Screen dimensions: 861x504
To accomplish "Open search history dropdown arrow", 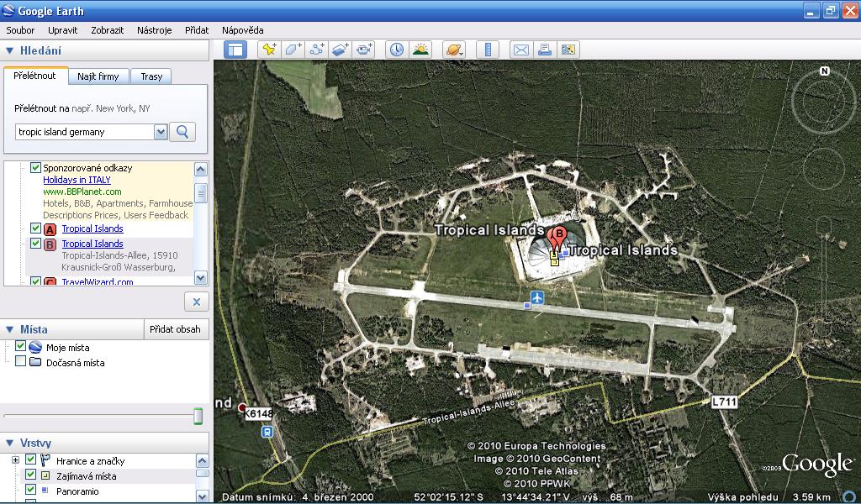I will (161, 132).
